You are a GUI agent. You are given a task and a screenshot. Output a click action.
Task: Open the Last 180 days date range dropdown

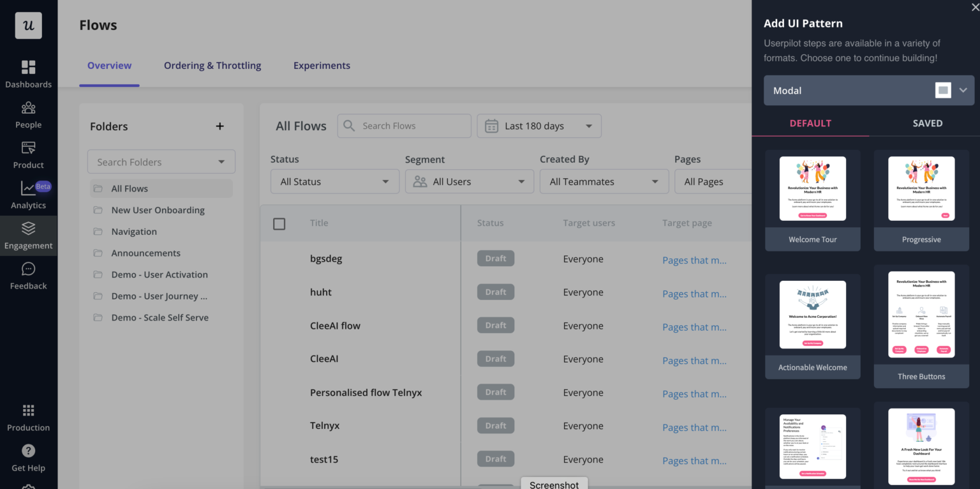pos(538,126)
